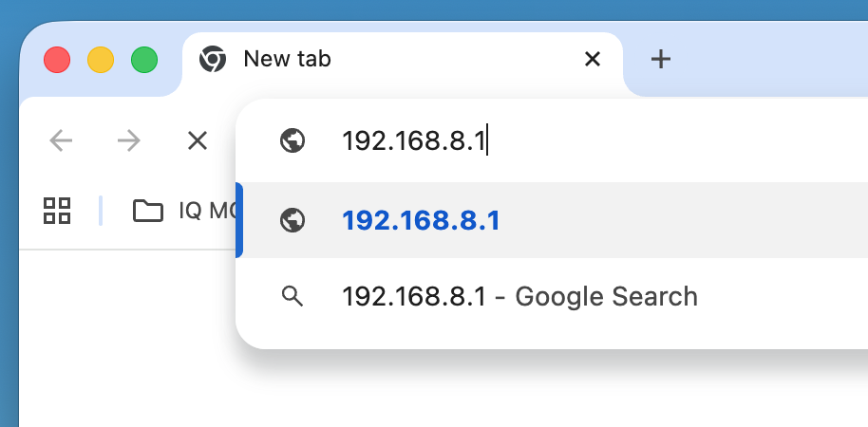Select the blue 192.168.8.1 URL suggestion

pyautogui.click(x=421, y=220)
